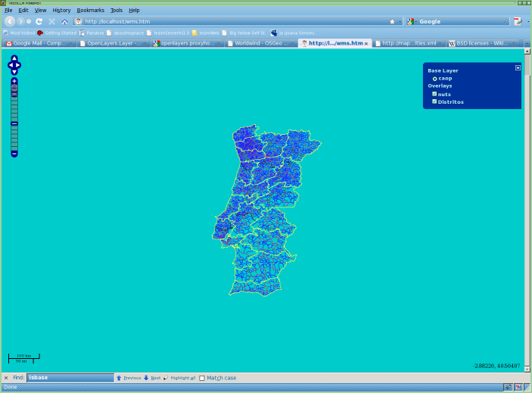Bookmark this page with star icon
This screenshot has width=532, height=393.
[391, 21]
